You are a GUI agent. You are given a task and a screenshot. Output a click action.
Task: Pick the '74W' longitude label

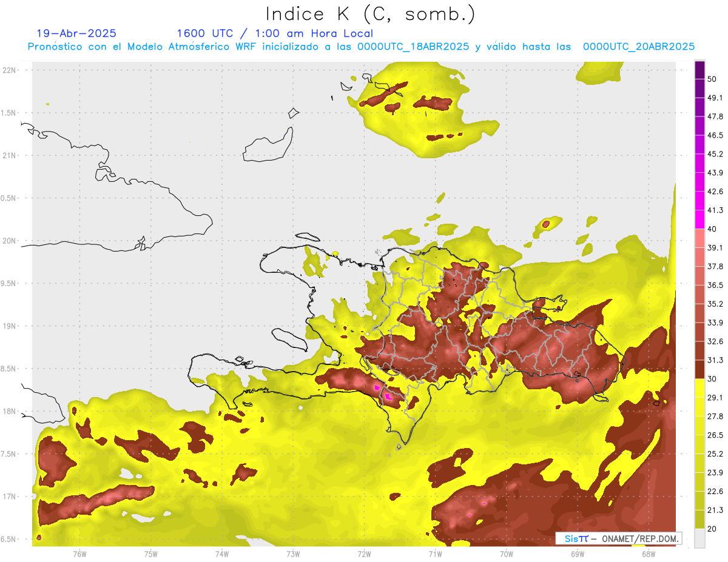point(222,554)
